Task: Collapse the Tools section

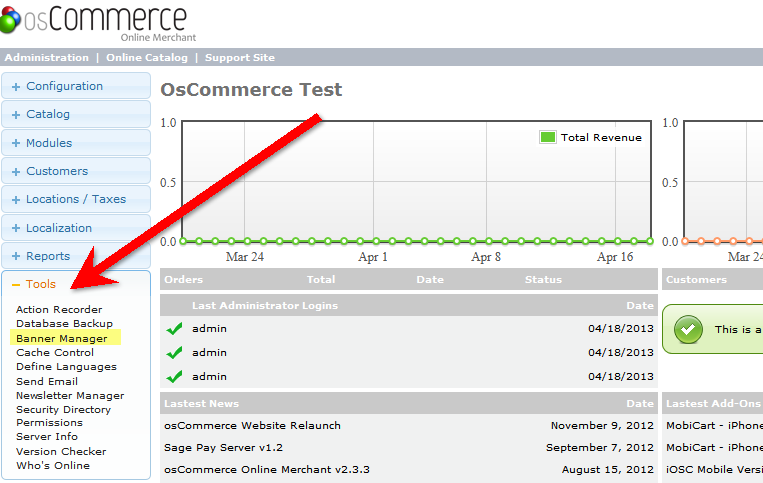Action: point(76,284)
